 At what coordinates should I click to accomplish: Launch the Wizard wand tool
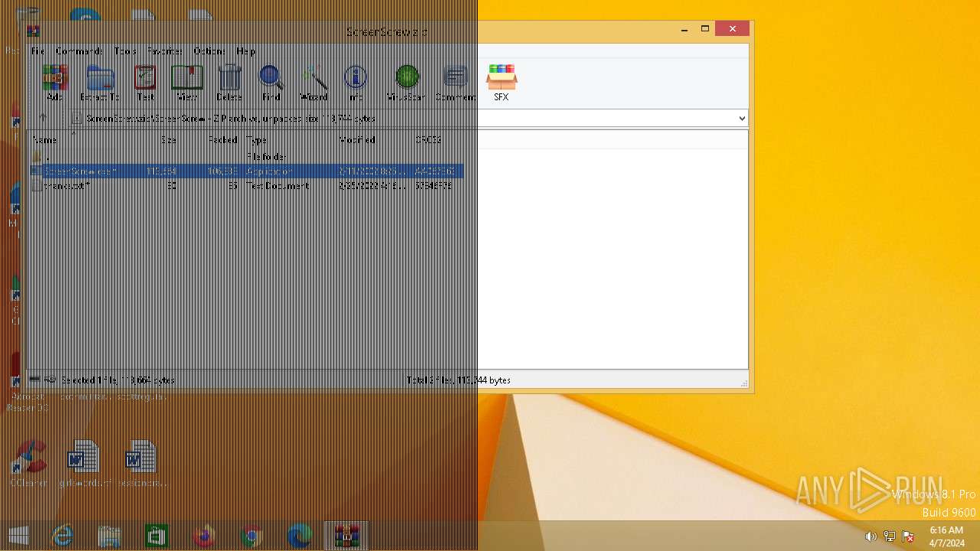click(x=314, y=83)
